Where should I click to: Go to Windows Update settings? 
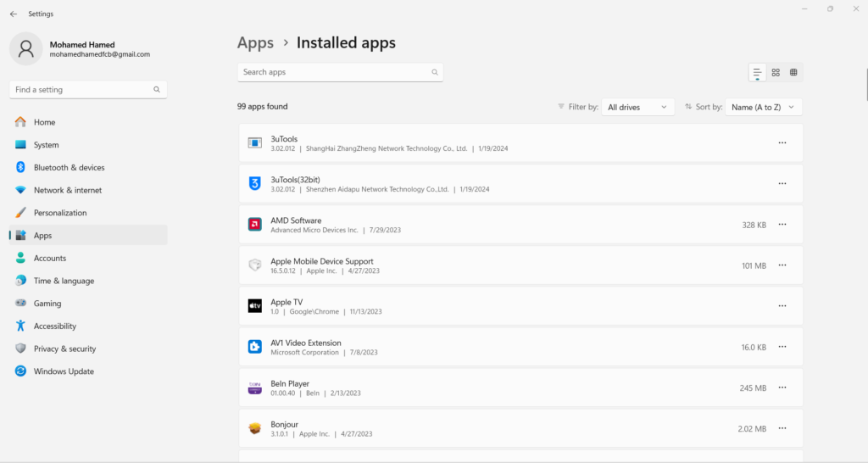coord(64,371)
